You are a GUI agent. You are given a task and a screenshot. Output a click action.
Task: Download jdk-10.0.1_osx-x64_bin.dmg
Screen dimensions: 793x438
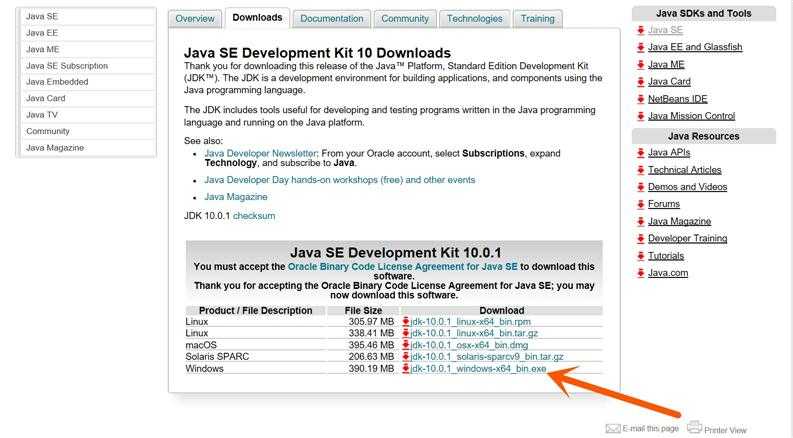(469, 345)
